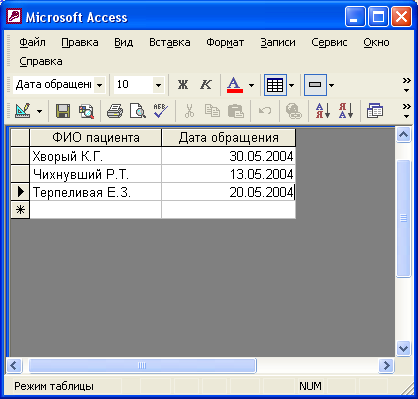418x399 pixels.
Task: Click the date cell 30.05.2004
Action: click(229, 156)
